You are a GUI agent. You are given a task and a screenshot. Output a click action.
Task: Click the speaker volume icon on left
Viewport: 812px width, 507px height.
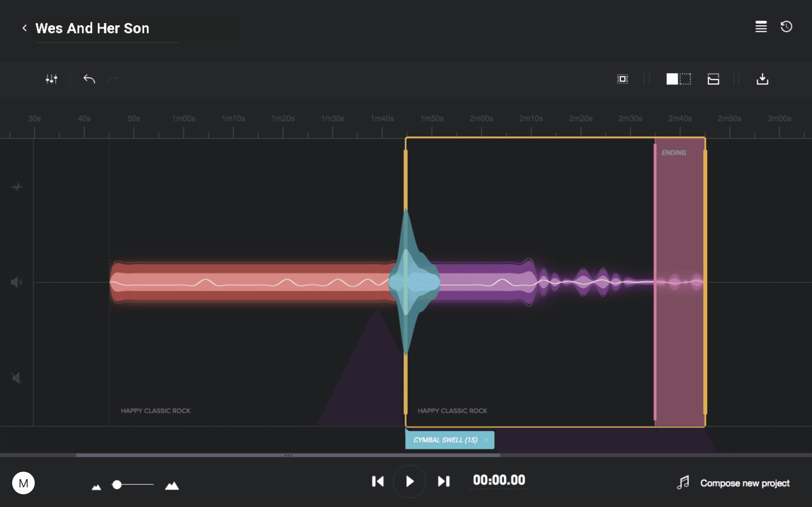(x=16, y=282)
